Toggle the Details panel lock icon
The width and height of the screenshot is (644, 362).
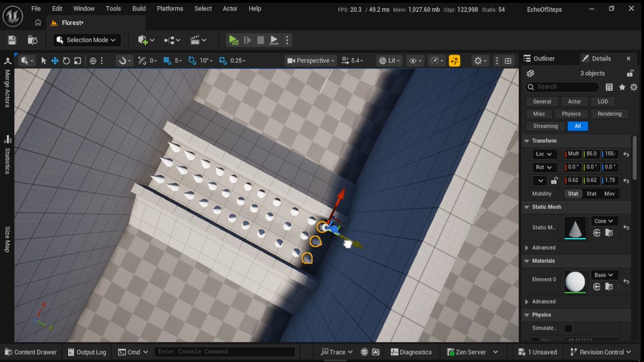tap(631, 73)
